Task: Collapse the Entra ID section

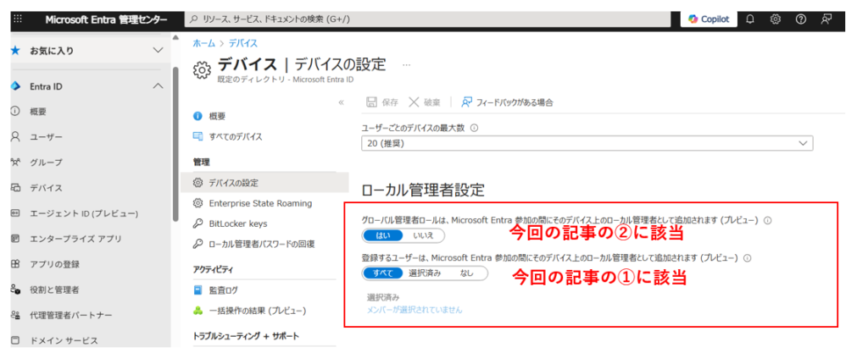Action: pyautogui.click(x=158, y=86)
